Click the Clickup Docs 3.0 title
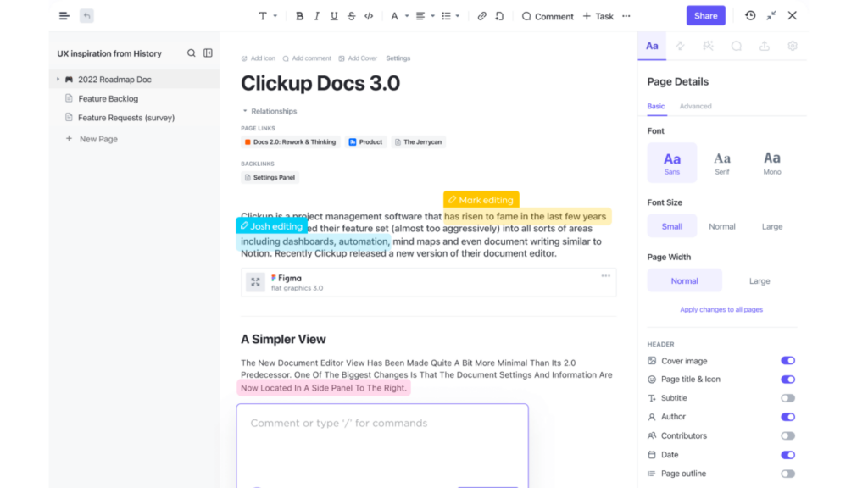This screenshot has width=868, height=488. pos(320,83)
